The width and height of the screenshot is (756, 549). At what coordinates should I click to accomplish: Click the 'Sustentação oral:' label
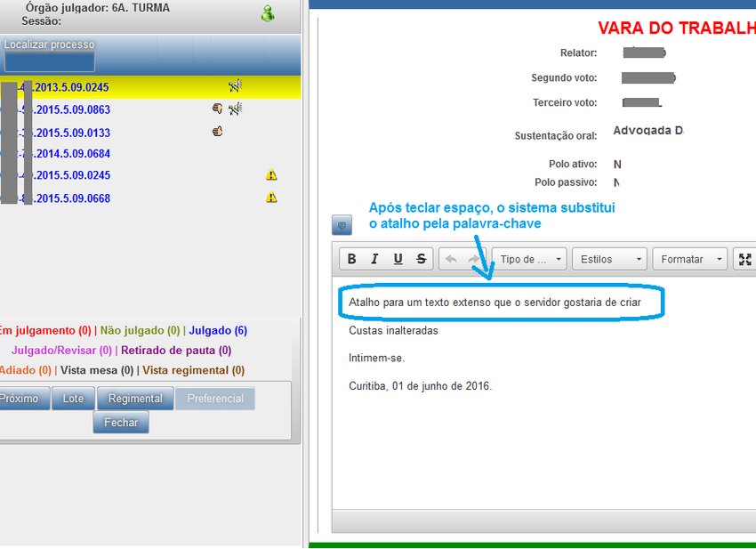point(556,136)
